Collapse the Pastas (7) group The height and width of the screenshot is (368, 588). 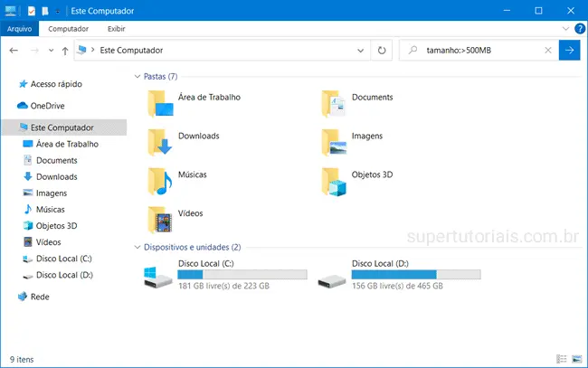pos(137,77)
